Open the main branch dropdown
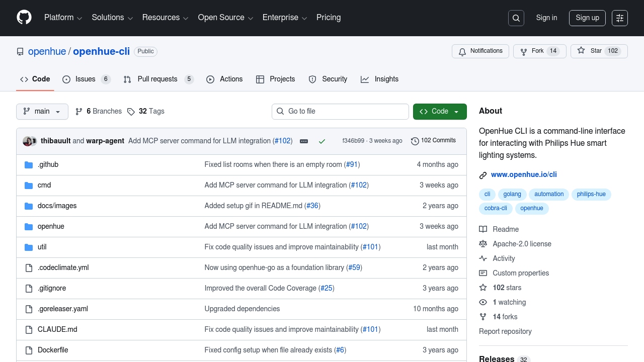Image resolution: width=644 pixels, height=362 pixels. 42,112
